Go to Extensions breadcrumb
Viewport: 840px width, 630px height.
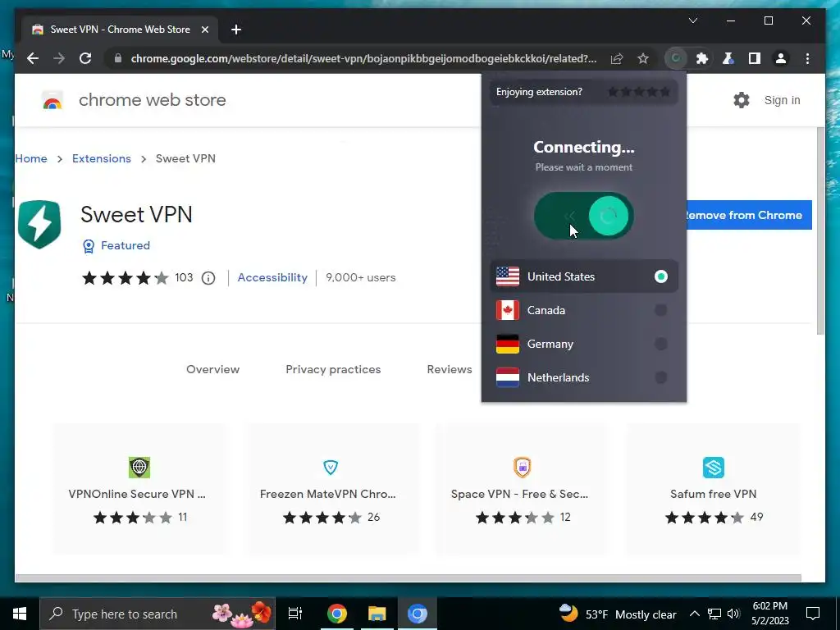tap(101, 158)
